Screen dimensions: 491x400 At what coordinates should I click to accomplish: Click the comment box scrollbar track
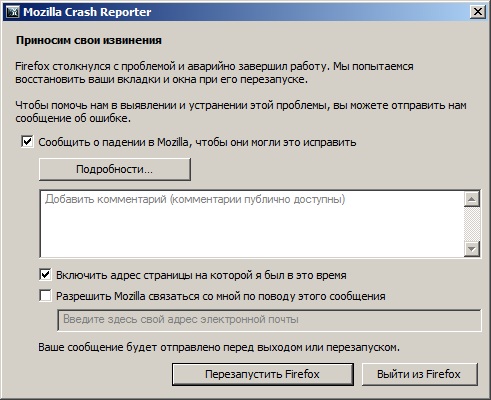[x=472, y=224]
